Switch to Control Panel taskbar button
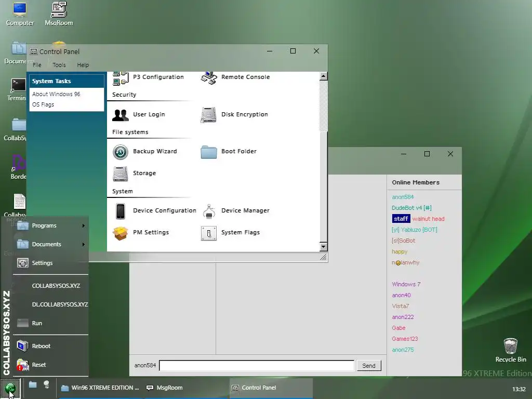This screenshot has width=532, height=399. [271, 388]
